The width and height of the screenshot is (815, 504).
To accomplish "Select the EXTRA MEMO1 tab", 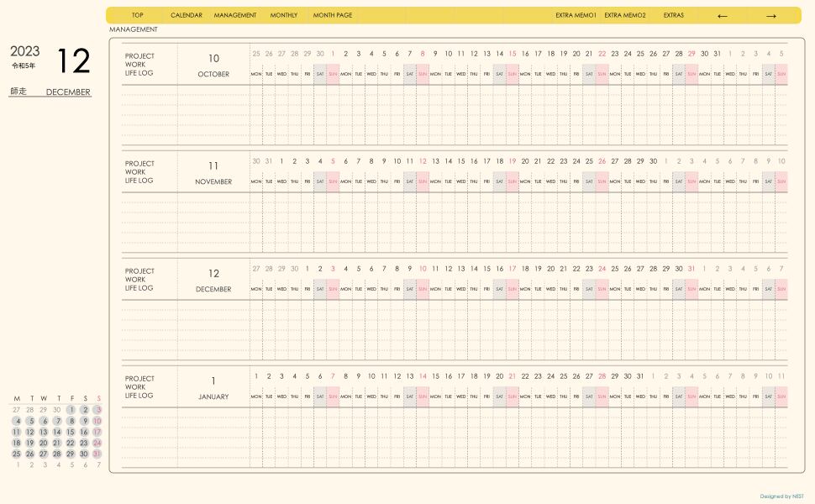I will click(x=576, y=15).
